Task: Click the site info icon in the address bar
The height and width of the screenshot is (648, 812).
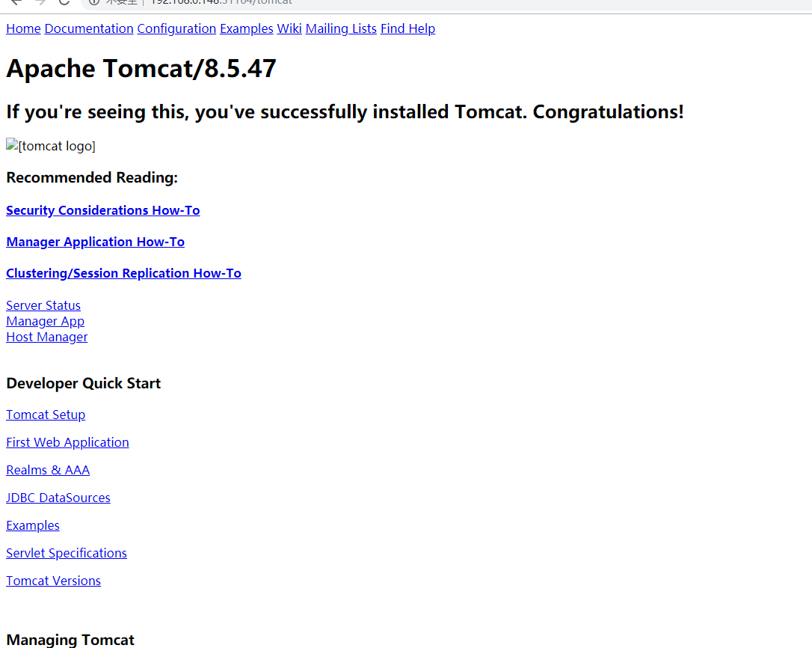Action: [93, 2]
